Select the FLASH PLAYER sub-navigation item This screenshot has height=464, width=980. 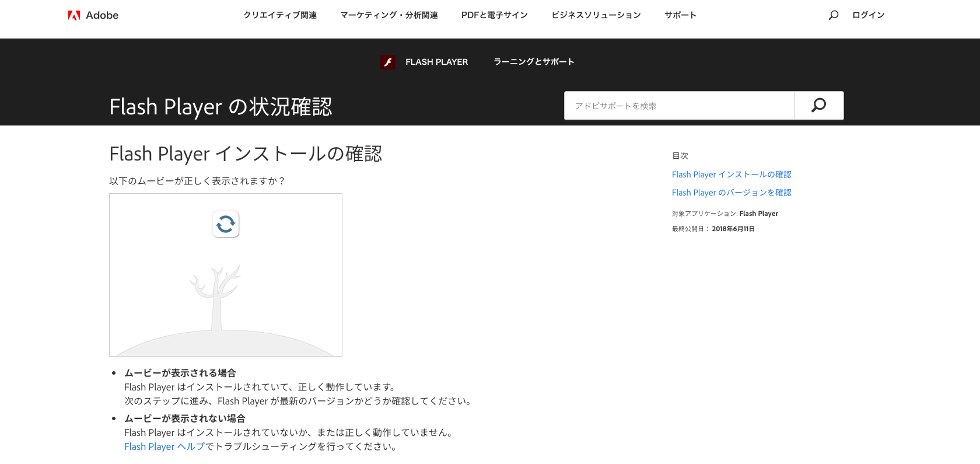tap(437, 62)
